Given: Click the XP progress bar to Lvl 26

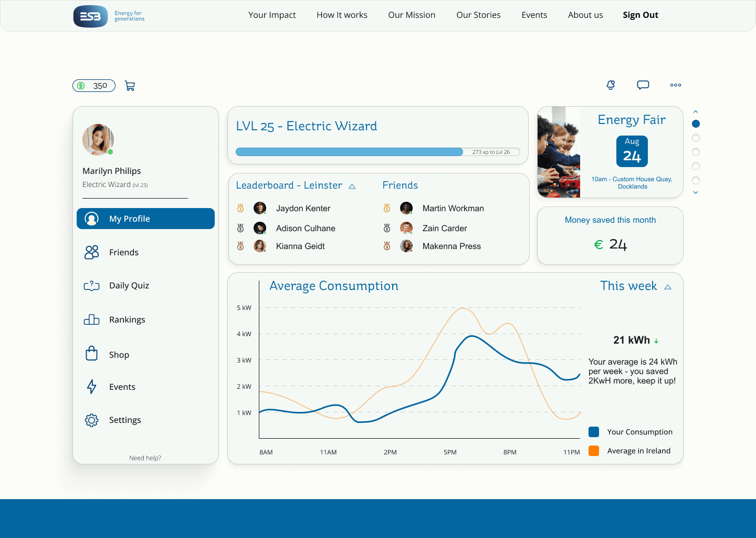Looking at the screenshot, I should click(378, 152).
